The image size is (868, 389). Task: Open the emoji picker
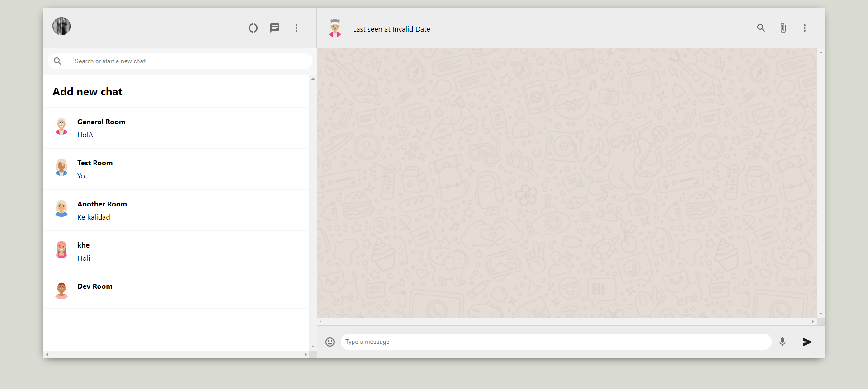330,342
